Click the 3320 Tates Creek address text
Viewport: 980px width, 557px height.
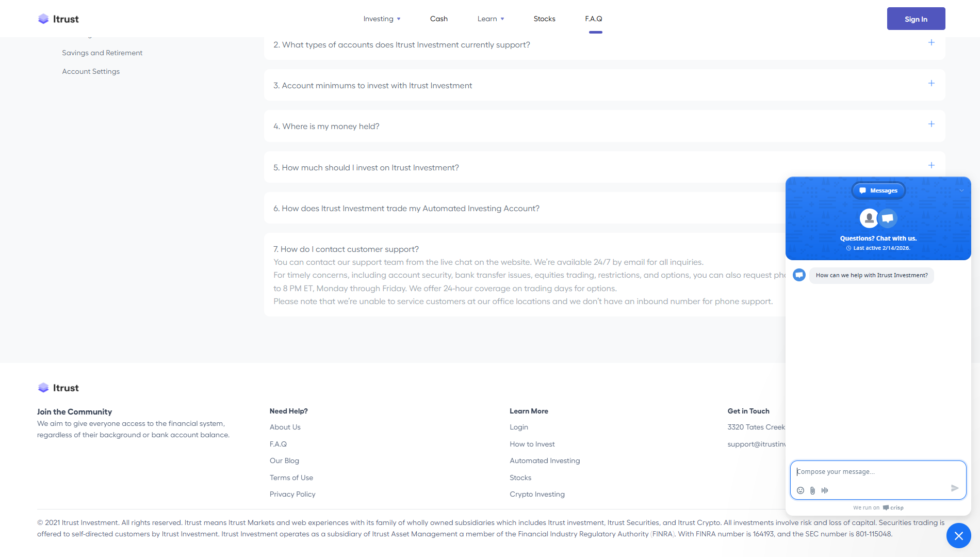click(757, 427)
